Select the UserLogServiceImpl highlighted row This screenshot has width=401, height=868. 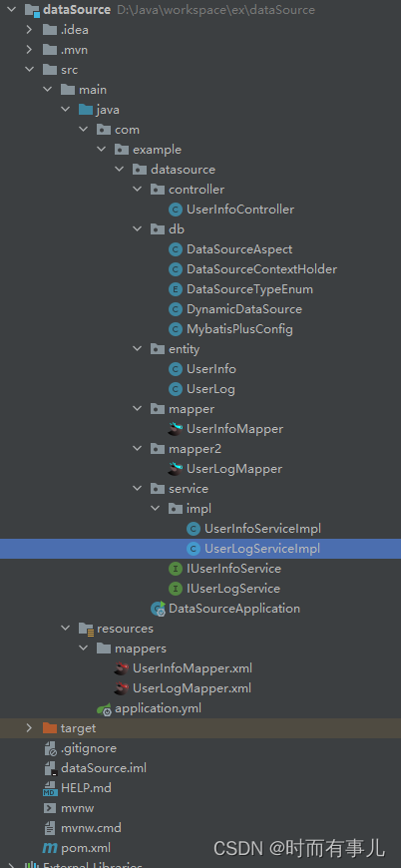(x=200, y=549)
